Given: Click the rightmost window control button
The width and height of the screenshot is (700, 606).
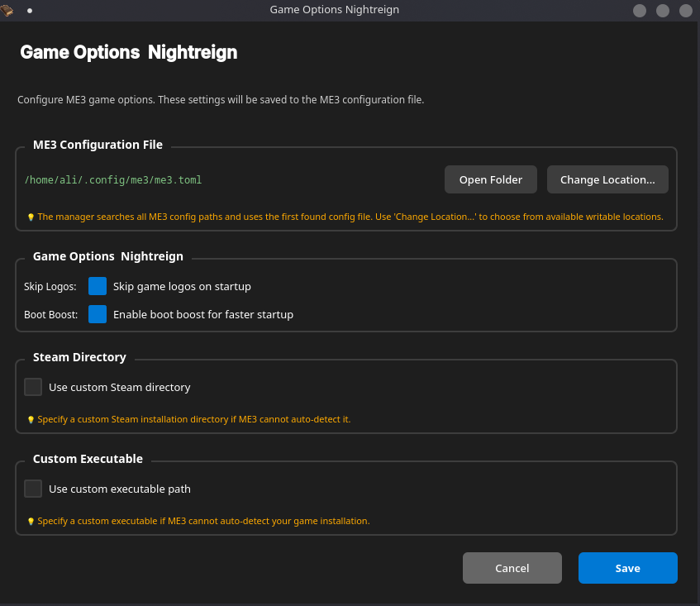Looking at the screenshot, I should coord(685,11).
